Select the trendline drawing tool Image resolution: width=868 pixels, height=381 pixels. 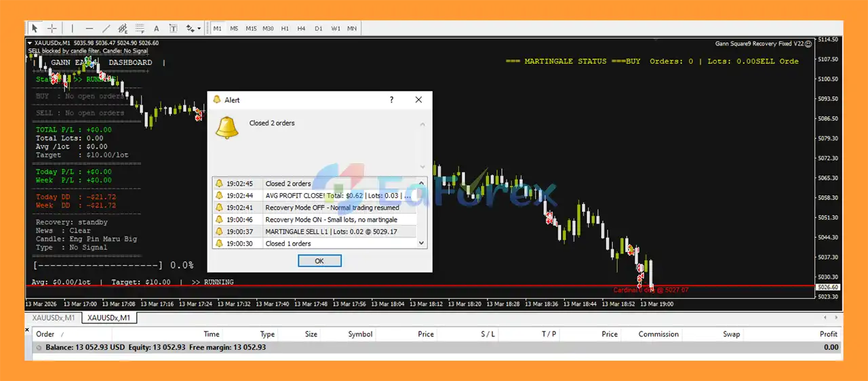[x=106, y=28]
